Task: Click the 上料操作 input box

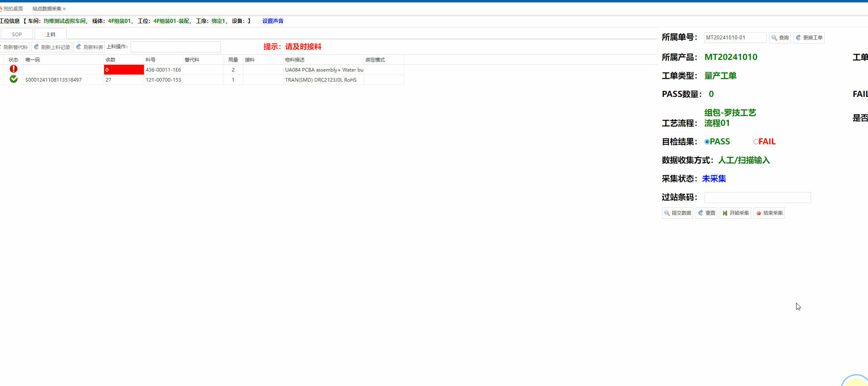Action: click(176, 46)
